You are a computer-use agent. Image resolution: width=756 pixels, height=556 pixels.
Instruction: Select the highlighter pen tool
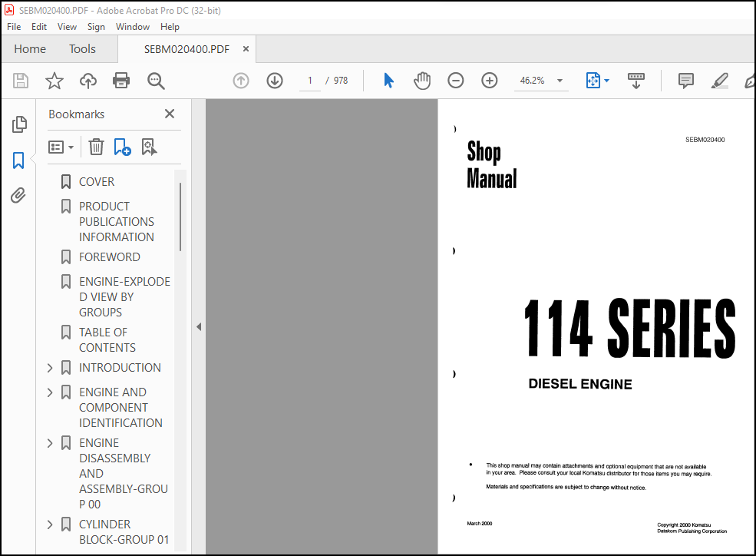click(x=719, y=81)
